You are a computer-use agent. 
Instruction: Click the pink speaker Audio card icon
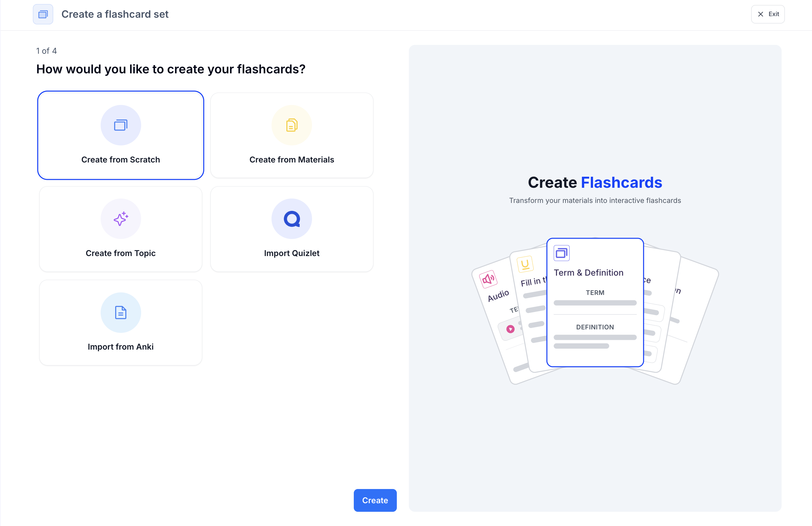coord(488,279)
